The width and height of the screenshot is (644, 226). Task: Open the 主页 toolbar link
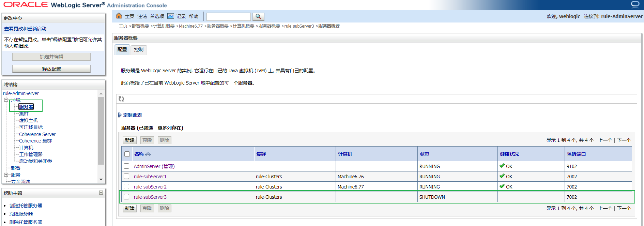(x=129, y=16)
